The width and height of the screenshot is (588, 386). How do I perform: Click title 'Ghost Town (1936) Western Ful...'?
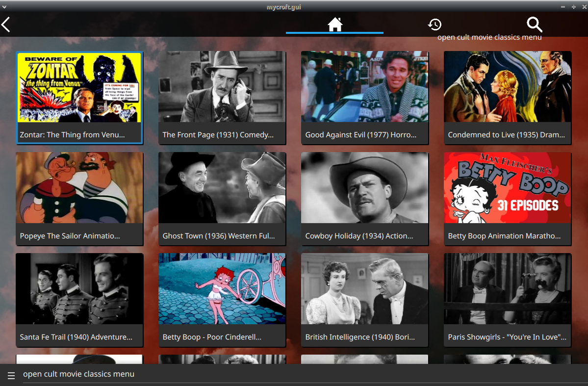(x=219, y=236)
